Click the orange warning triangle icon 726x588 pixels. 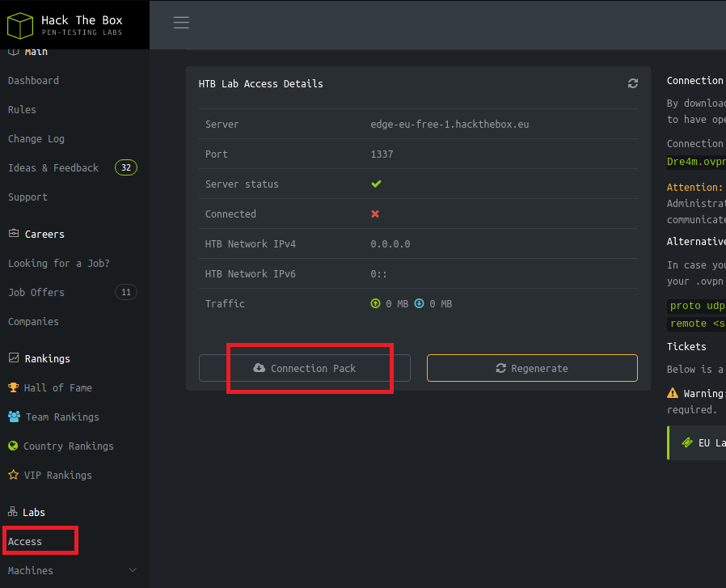click(673, 393)
